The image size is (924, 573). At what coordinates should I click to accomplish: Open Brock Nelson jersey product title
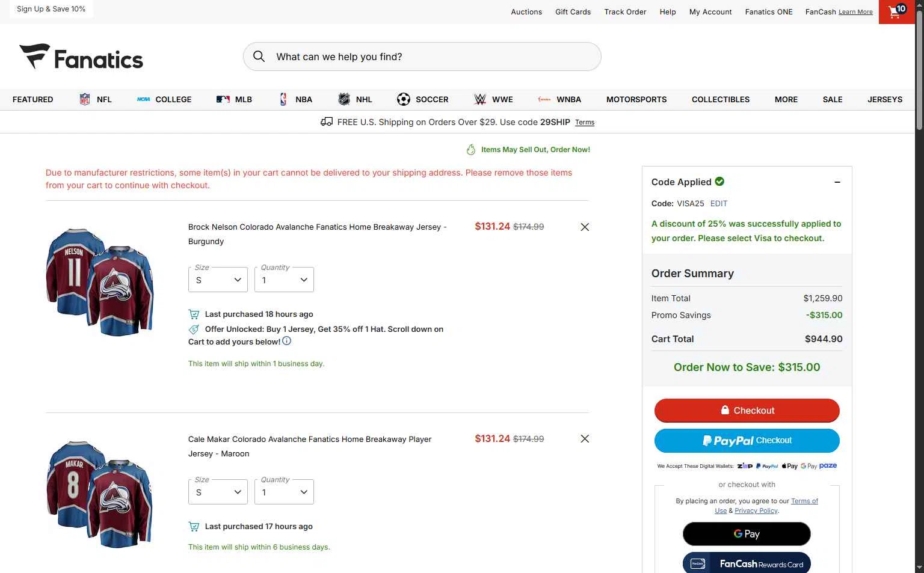[x=318, y=234]
